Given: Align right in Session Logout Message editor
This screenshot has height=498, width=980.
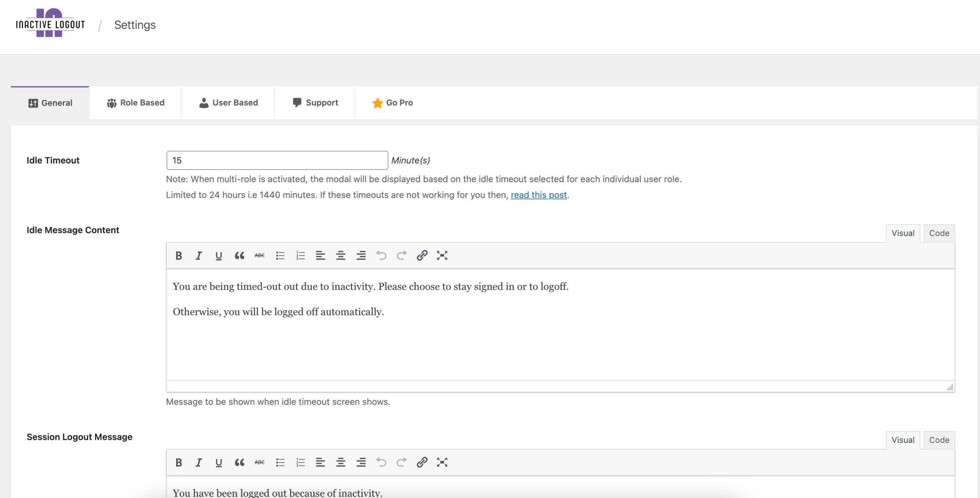Looking at the screenshot, I should (x=361, y=462).
